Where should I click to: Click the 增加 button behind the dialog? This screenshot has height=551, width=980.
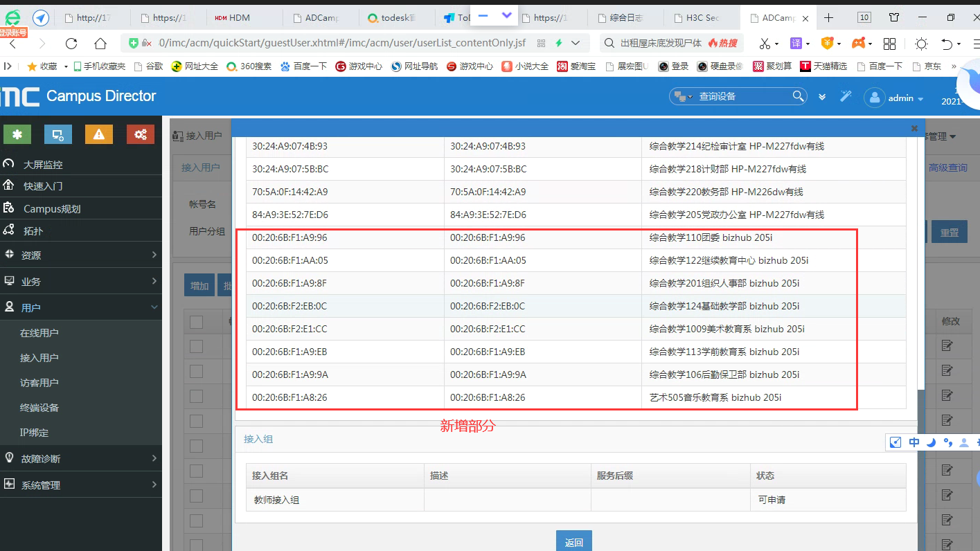coord(199,286)
